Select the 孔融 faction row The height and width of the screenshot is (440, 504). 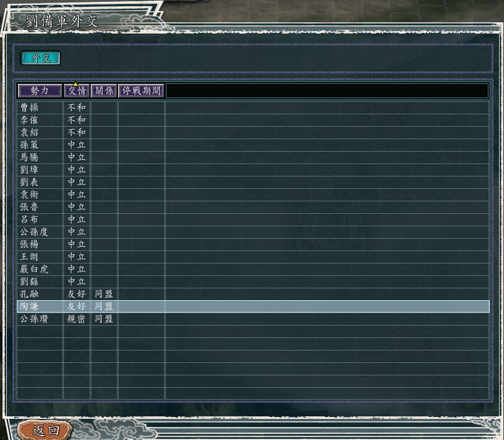pos(253,294)
